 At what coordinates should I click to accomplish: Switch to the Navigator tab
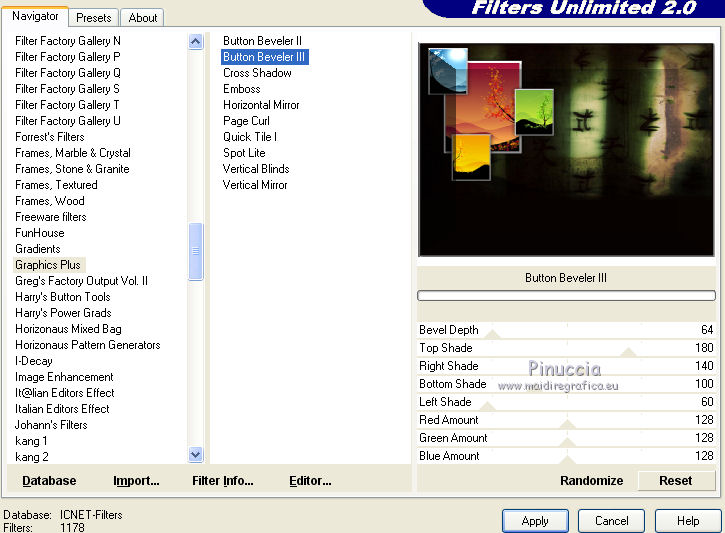click(35, 16)
